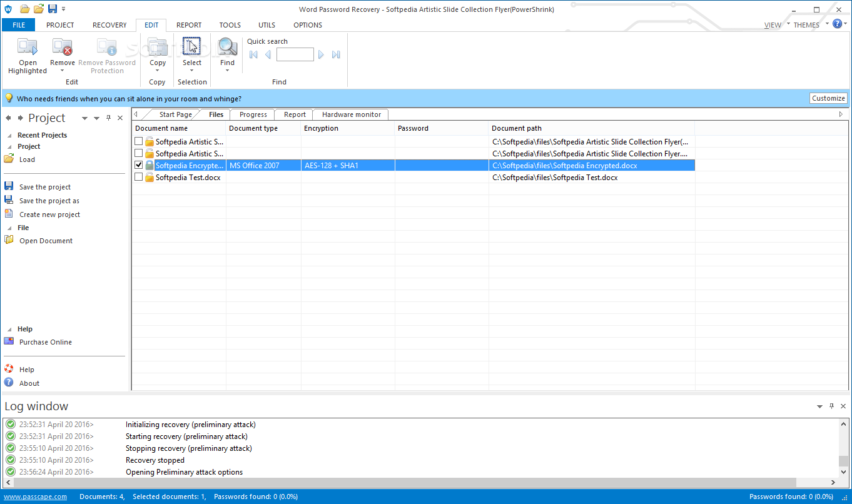Switch to the RECOVERY ribbon tab
This screenshot has height=504, width=852.
pyautogui.click(x=109, y=25)
